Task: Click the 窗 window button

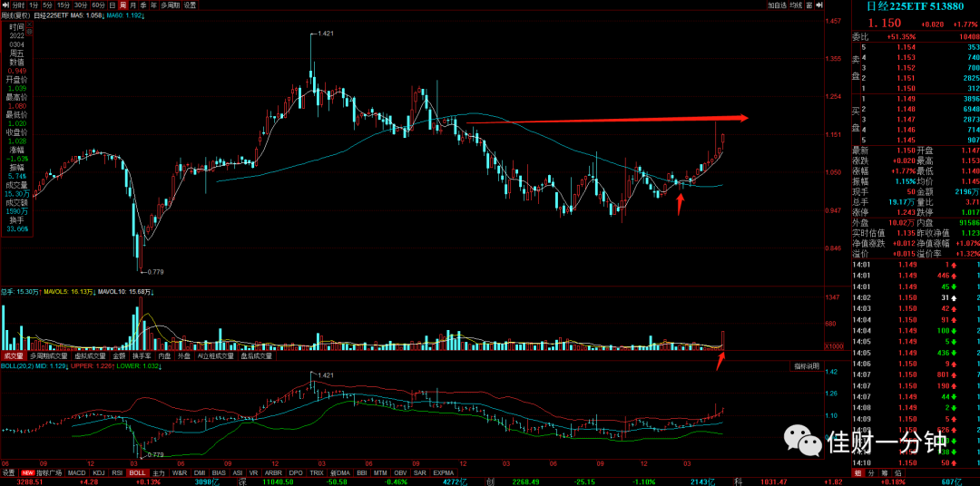Action: (x=809, y=5)
